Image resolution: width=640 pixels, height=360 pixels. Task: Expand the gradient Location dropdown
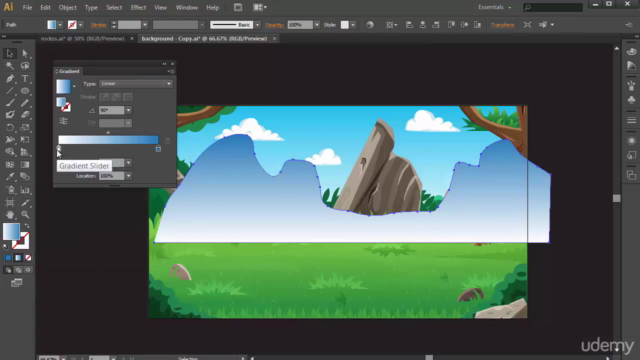click(129, 176)
